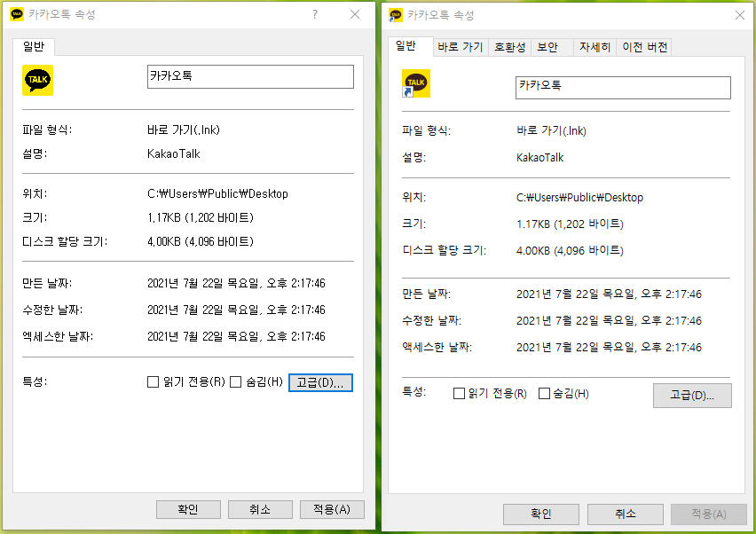Click the name field 카카오톡 in right dialog

tap(623, 88)
